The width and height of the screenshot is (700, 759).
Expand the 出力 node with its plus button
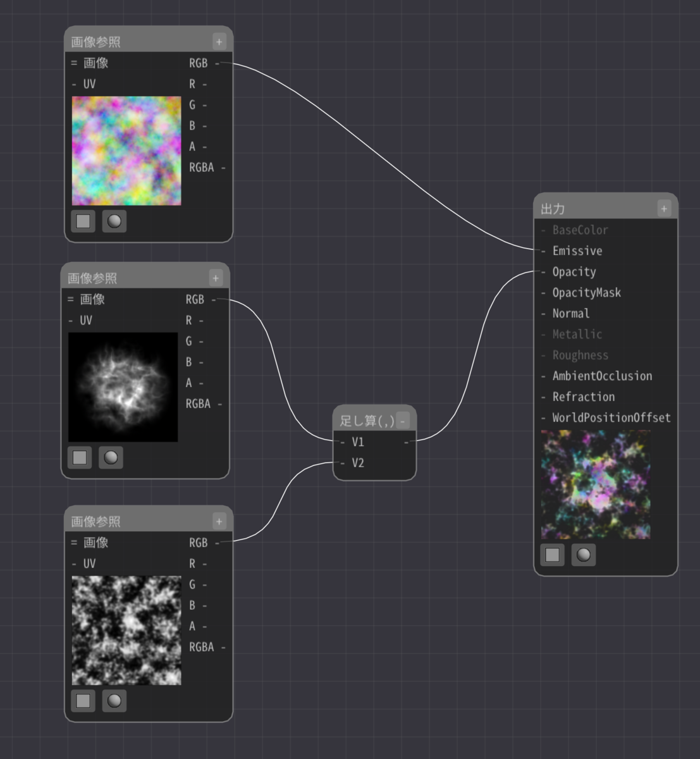coord(664,208)
